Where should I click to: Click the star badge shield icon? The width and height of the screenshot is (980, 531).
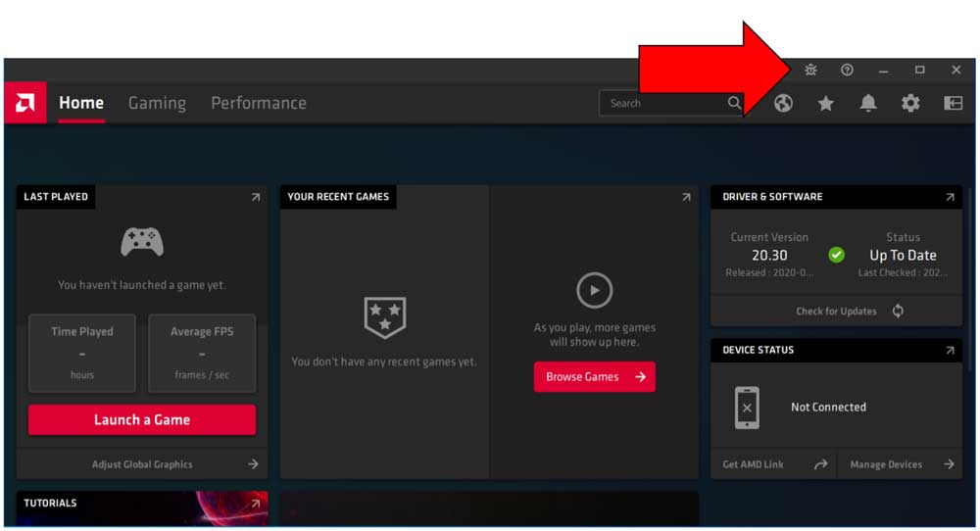tap(385, 317)
